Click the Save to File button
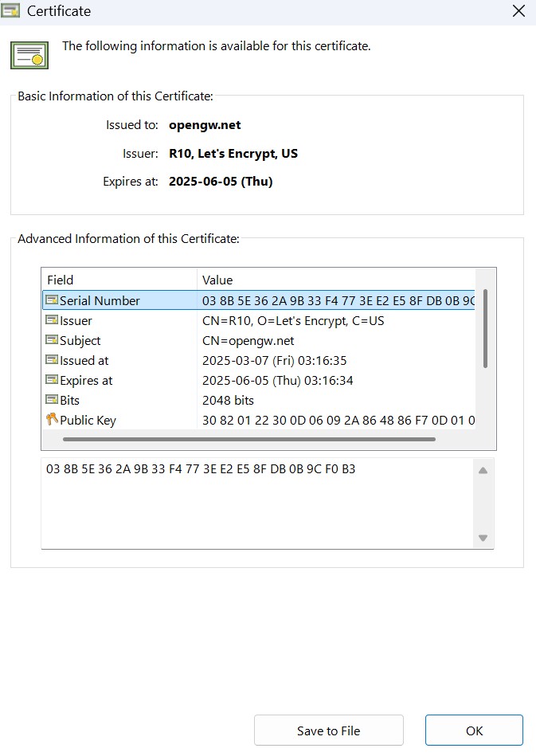 [x=329, y=731]
